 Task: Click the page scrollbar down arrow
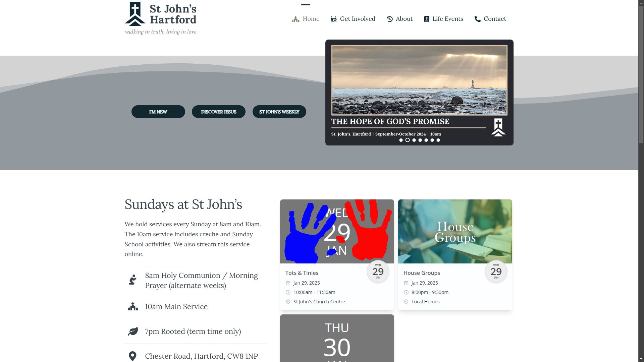[x=641, y=359]
